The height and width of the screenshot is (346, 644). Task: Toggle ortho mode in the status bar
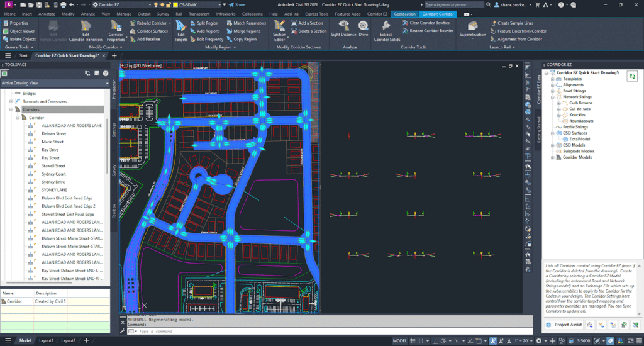[435, 341]
